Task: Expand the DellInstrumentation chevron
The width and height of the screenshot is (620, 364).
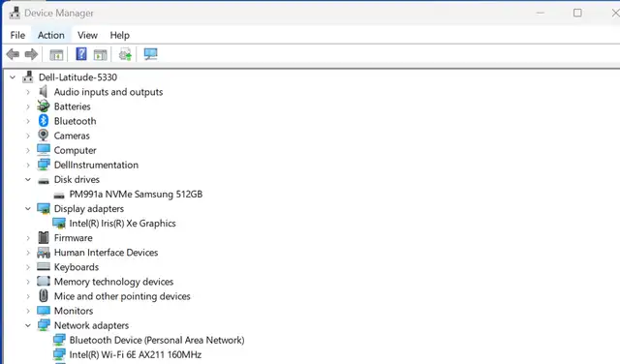Action: 28,165
